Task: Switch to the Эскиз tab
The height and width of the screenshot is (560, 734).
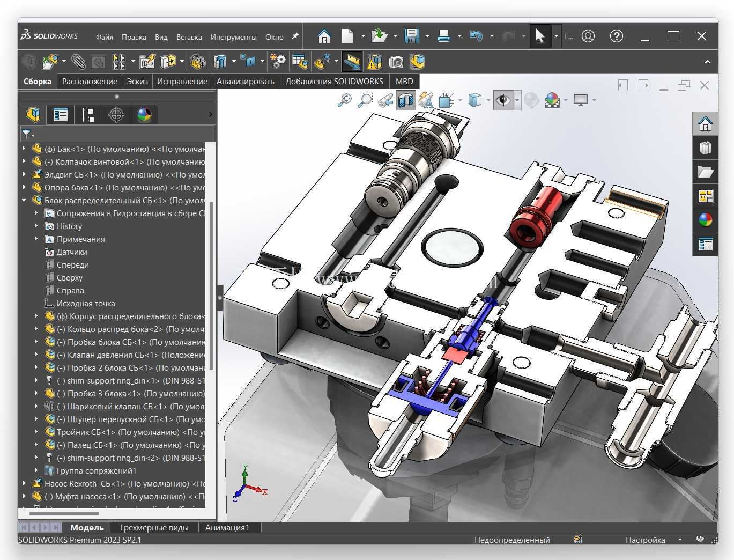Action: [137, 81]
